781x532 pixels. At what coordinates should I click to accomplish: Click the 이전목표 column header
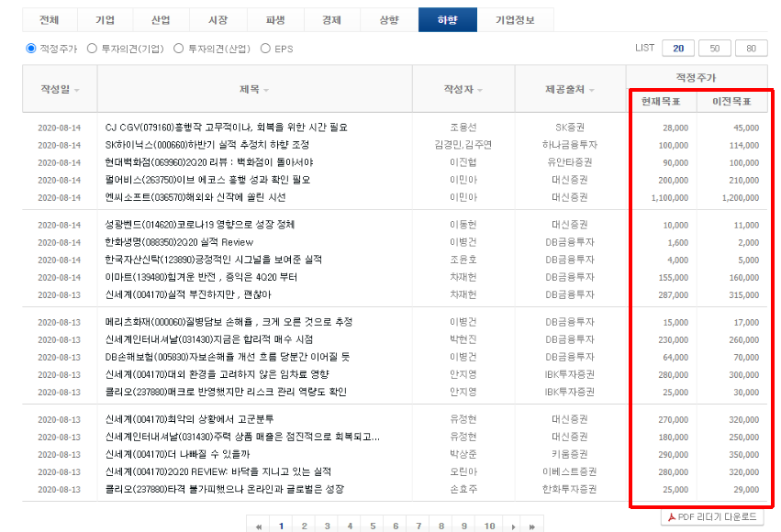(731, 102)
